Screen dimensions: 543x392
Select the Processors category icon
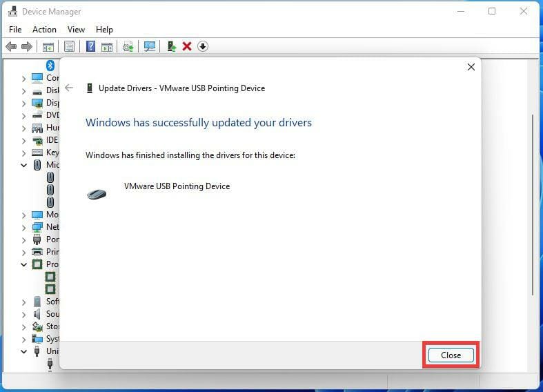pyautogui.click(x=37, y=264)
